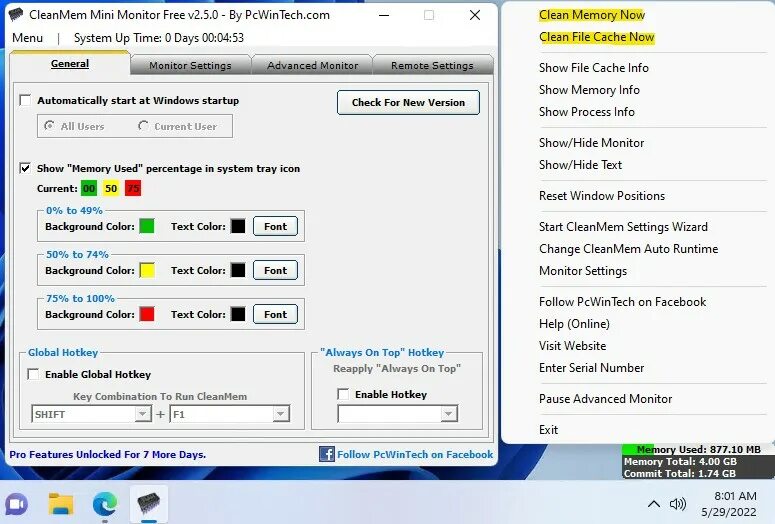Select Show Process Info
The width and height of the screenshot is (775, 524).
coord(587,112)
